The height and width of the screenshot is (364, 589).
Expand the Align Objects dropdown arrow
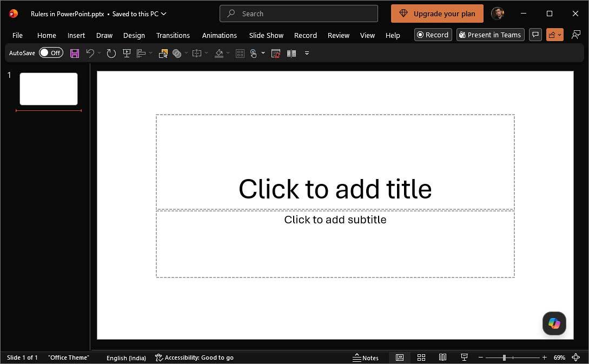coord(151,53)
